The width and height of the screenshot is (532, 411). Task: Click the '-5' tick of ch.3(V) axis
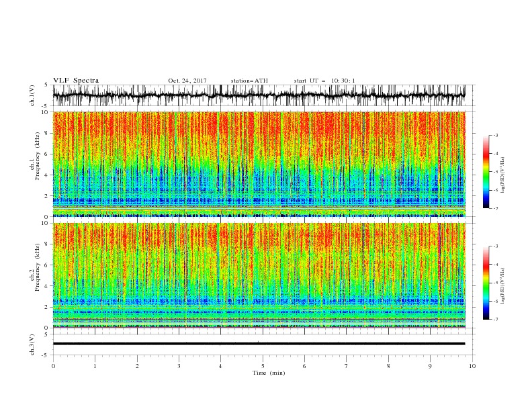46,355
